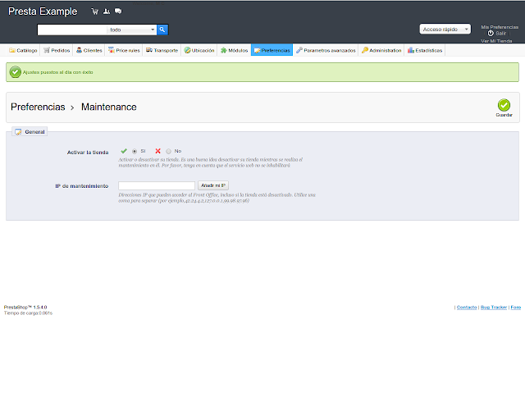Viewport: 525px width, 420px height.
Task: Select No for Activar la tienda
Action: point(169,152)
